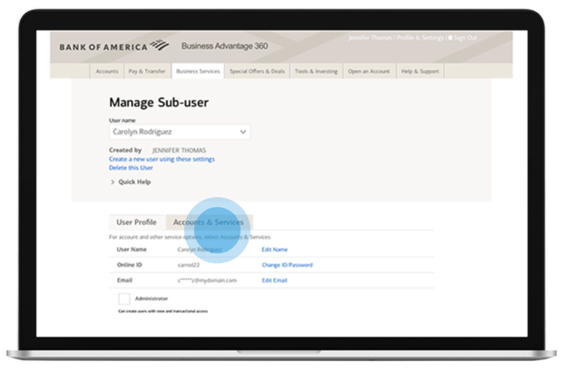Click the Manage Sub-user heading
The image size is (563, 370).
pos(159,102)
